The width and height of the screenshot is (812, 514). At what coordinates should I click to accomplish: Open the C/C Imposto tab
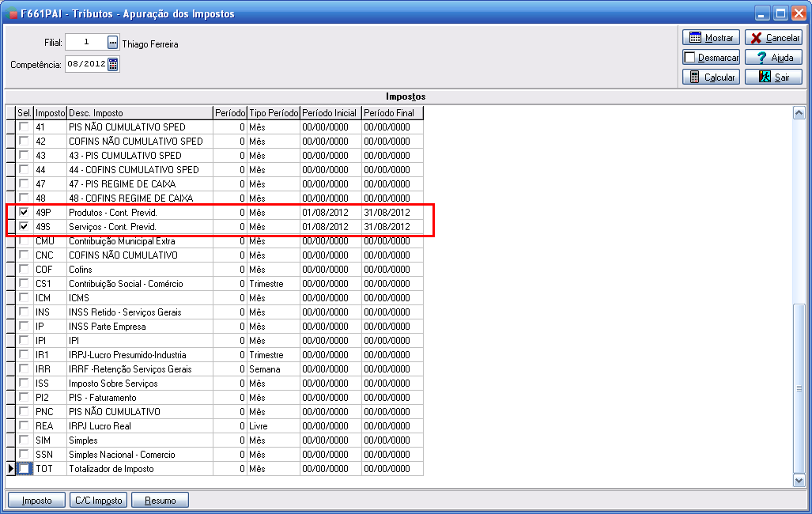[98, 501]
